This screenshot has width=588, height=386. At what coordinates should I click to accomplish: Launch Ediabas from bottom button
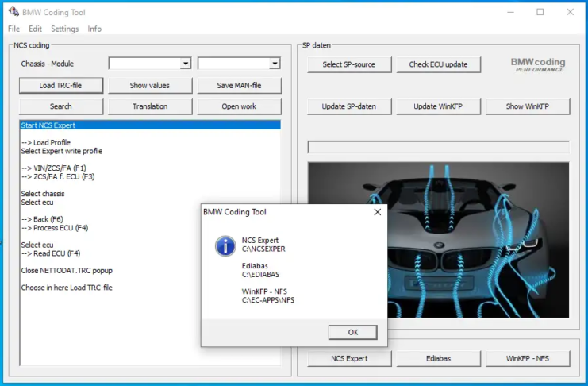(438, 358)
